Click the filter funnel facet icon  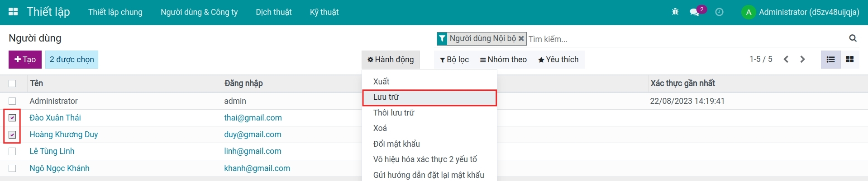tap(442, 39)
